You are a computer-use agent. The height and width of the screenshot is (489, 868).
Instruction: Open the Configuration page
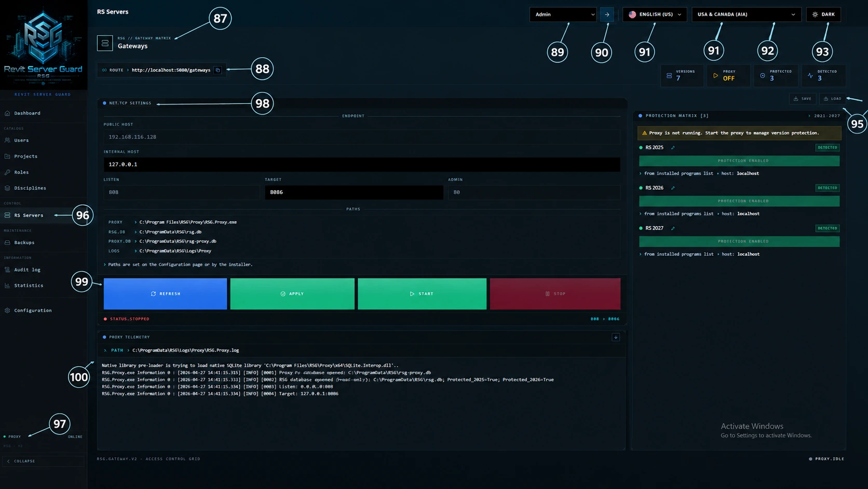[x=43, y=310]
